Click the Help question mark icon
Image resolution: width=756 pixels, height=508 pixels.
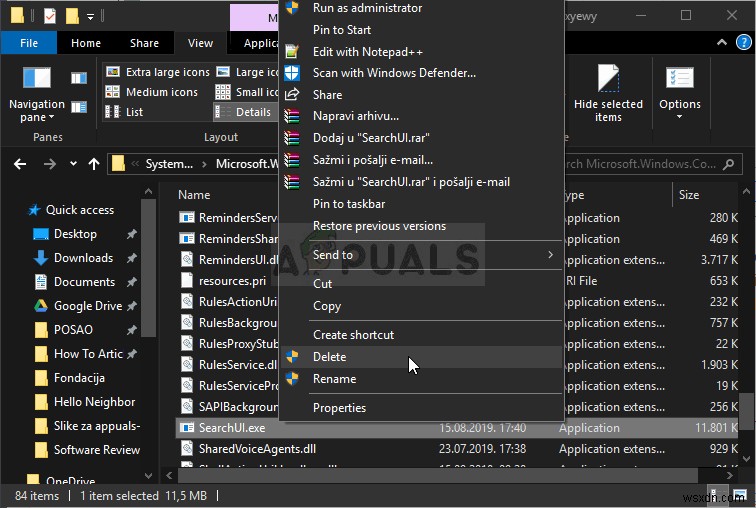tap(743, 42)
